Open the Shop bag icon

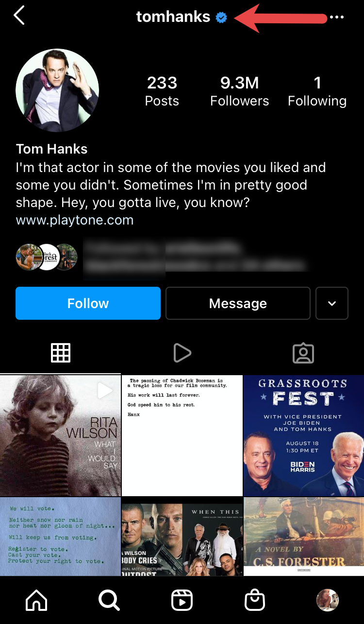(255, 600)
